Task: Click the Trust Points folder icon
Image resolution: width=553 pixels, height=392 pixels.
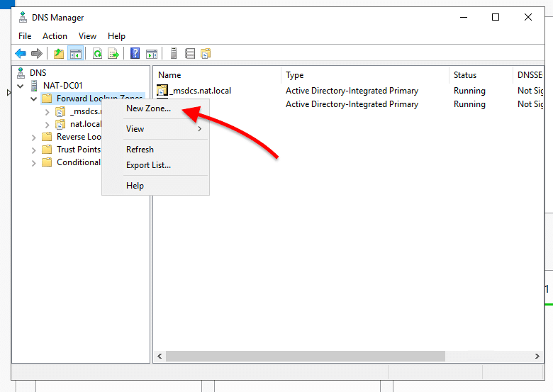Action: tap(48, 150)
